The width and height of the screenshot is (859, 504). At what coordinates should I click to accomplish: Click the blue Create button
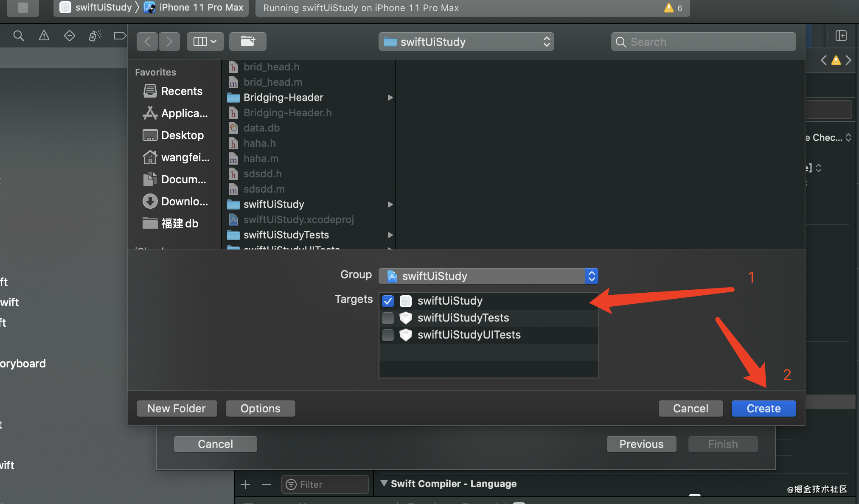tap(763, 409)
